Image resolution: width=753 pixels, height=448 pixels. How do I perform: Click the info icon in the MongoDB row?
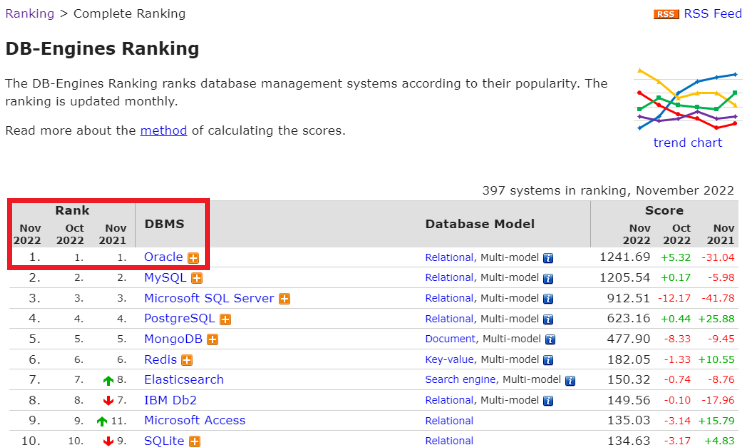point(550,339)
